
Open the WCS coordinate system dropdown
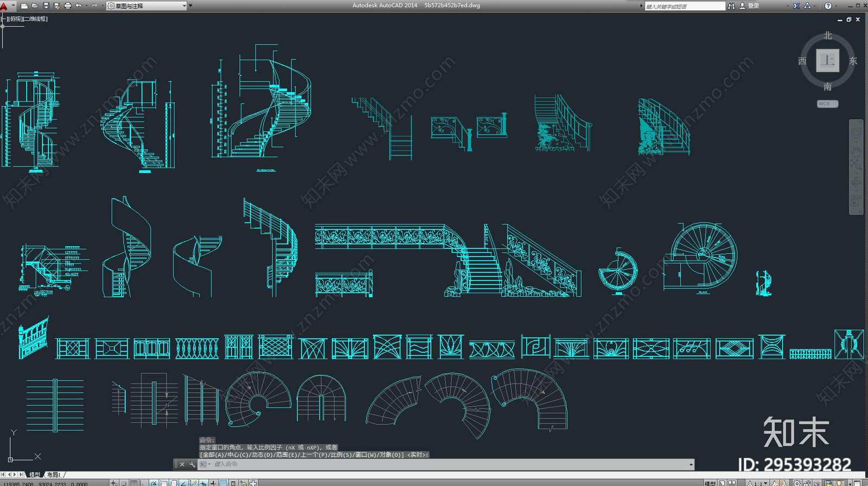(x=828, y=104)
